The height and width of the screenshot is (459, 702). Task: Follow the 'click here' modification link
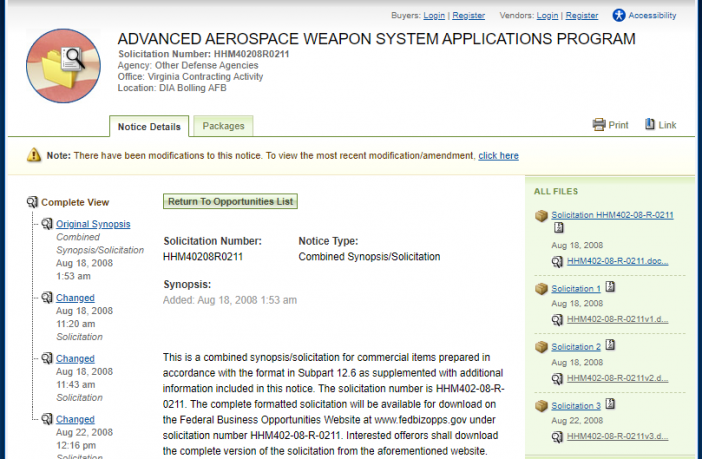(x=498, y=155)
